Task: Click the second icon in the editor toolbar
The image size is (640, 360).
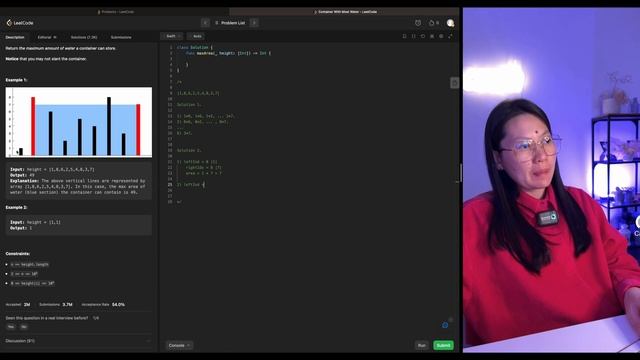Action: click(413, 36)
